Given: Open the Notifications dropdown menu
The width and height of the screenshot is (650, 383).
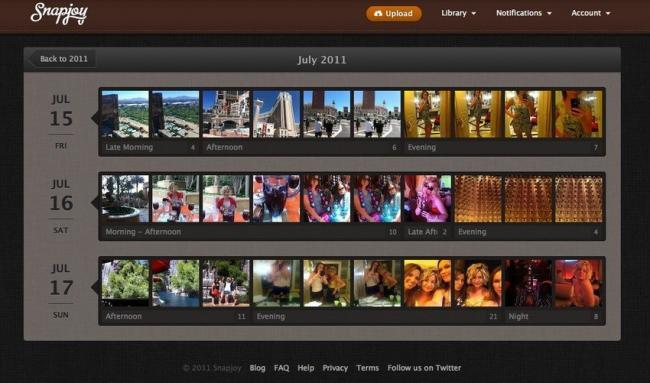Looking at the screenshot, I should pos(524,13).
